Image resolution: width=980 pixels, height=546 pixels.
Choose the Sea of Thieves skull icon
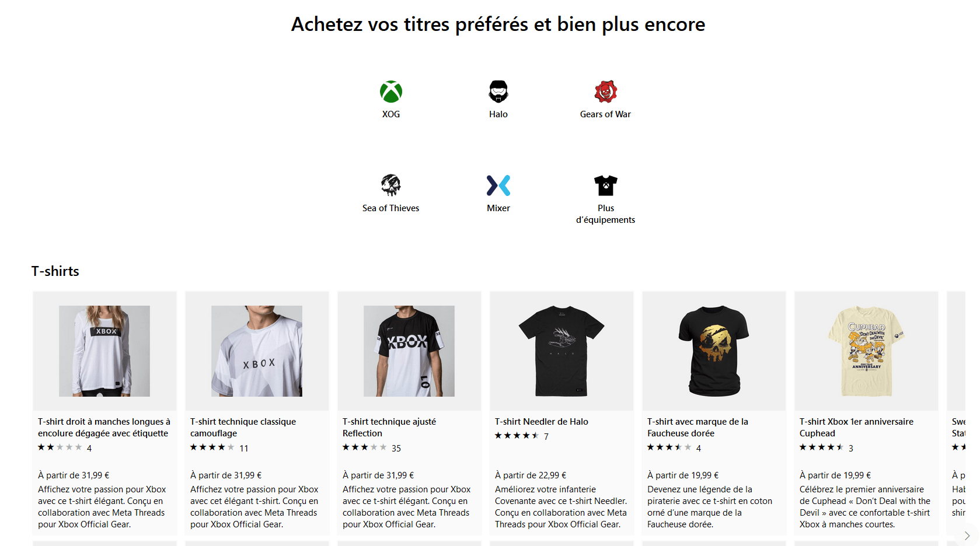point(391,185)
